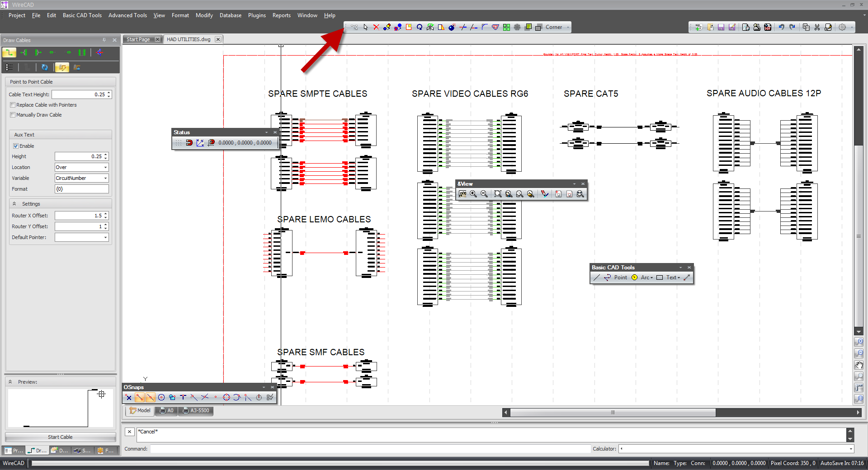Click the clear snaps X icon in OSnaps
This screenshot has height=470, width=868.
[129, 397]
